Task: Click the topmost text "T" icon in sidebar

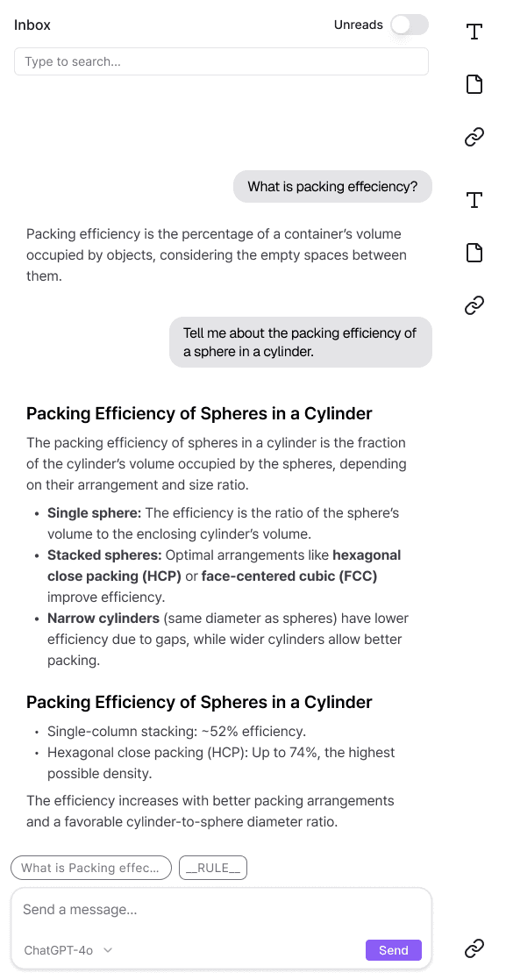Action: tap(474, 32)
